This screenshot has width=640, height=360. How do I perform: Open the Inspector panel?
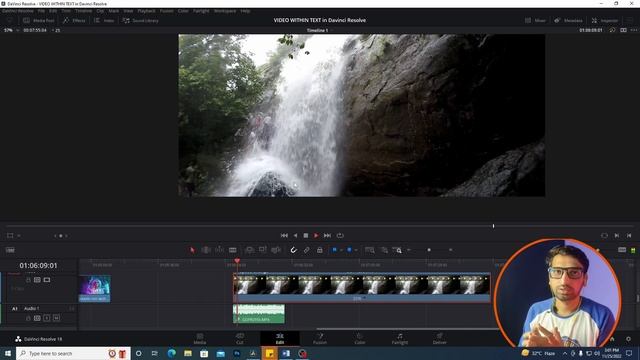(x=605, y=20)
